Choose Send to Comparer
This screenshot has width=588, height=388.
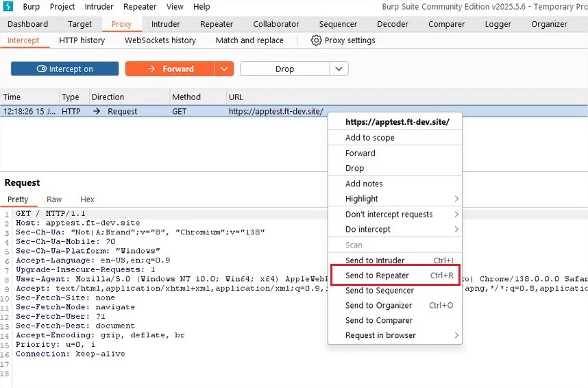395,320
